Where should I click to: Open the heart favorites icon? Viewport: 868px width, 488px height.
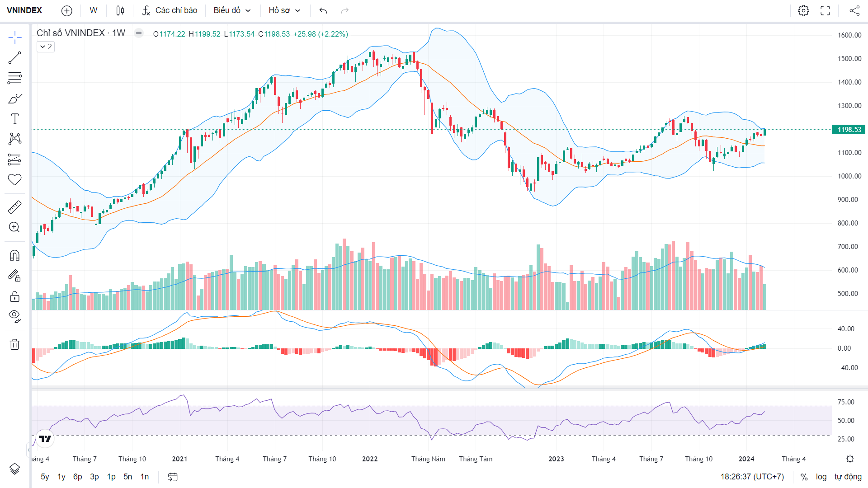click(15, 179)
